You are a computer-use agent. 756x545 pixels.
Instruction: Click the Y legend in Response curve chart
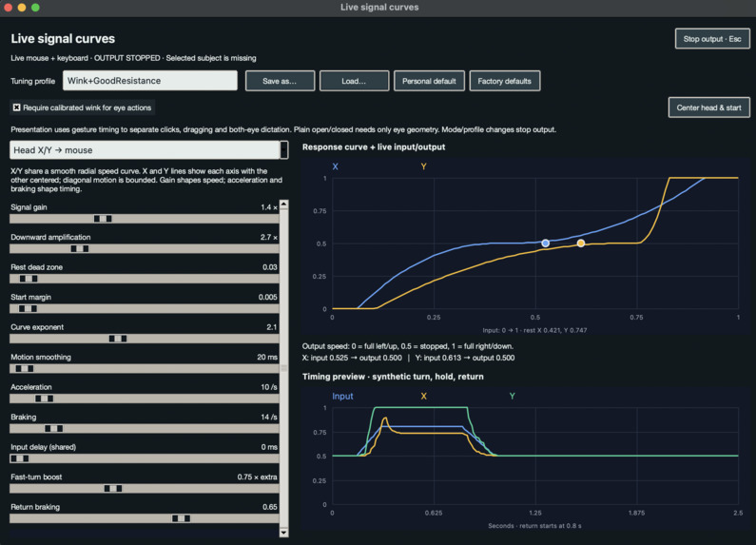coord(423,166)
